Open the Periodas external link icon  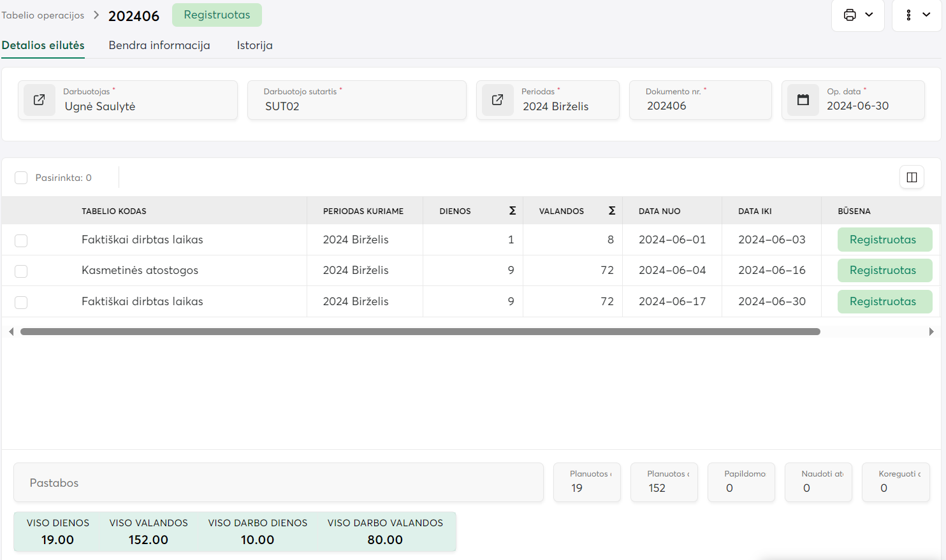(497, 100)
